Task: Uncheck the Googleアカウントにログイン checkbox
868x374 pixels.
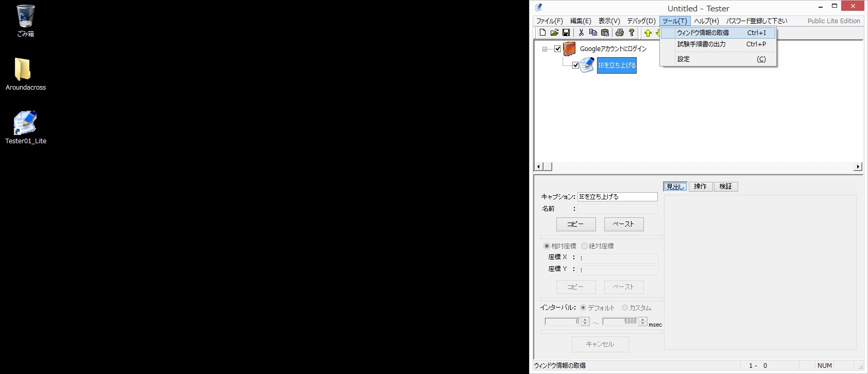Action: coord(557,49)
